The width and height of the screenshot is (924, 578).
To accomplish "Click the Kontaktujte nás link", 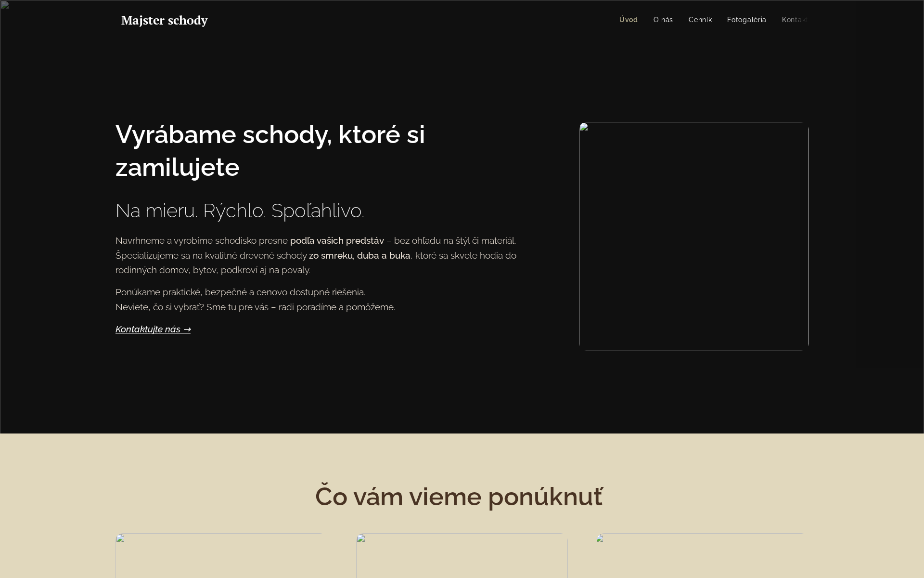I will point(148,329).
